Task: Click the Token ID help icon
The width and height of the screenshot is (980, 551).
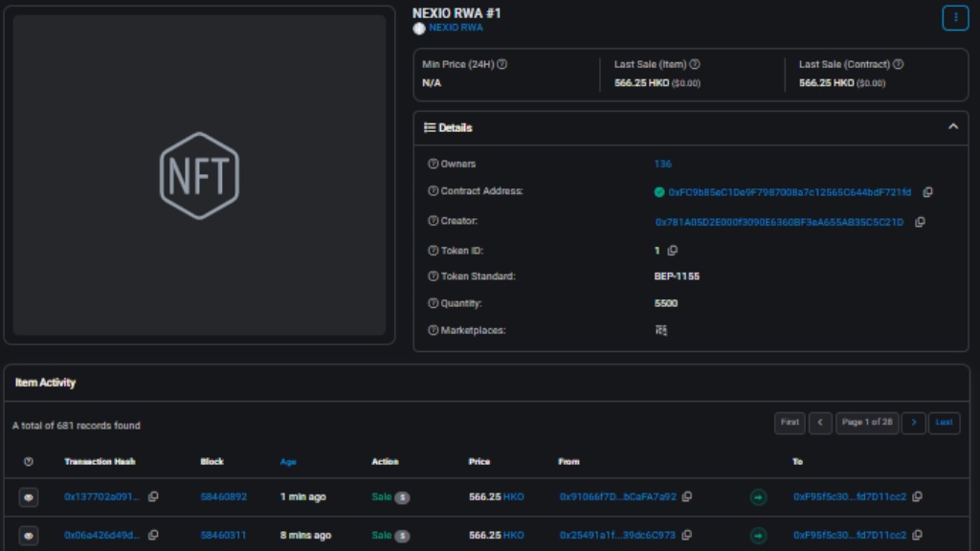Action: point(434,251)
